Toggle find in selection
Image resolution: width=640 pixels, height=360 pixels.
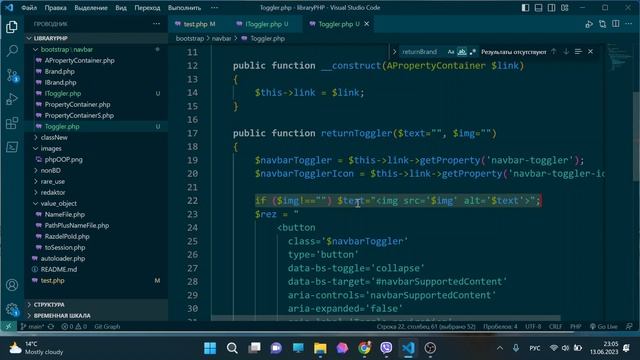(578, 51)
